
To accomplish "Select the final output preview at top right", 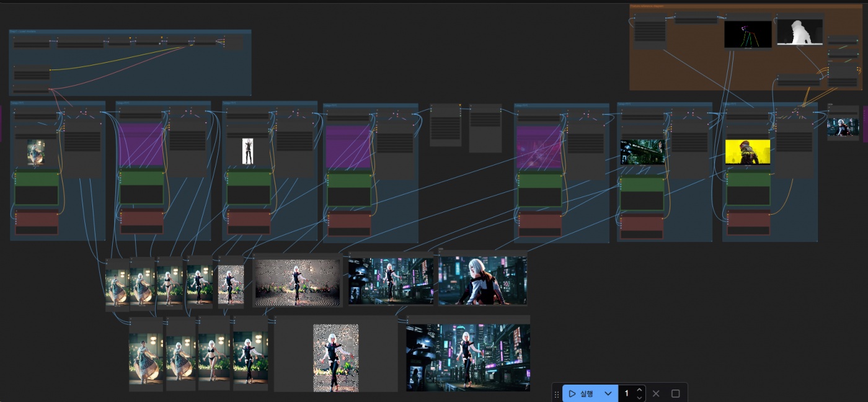I will pos(843,127).
